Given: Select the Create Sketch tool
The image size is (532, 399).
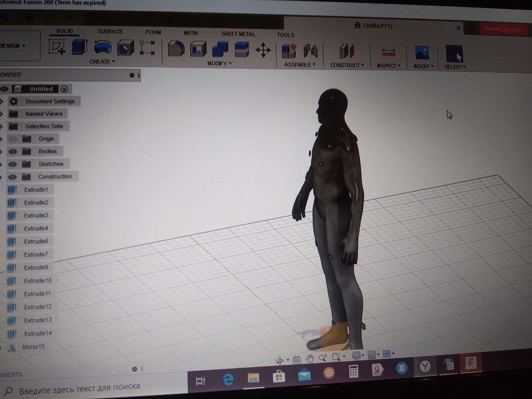Looking at the screenshot, I should tap(57, 47).
